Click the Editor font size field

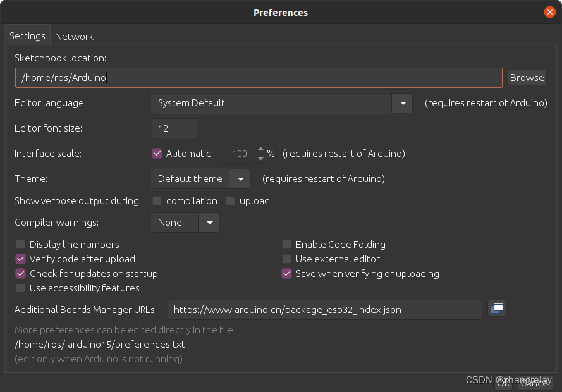(x=174, y=128)
